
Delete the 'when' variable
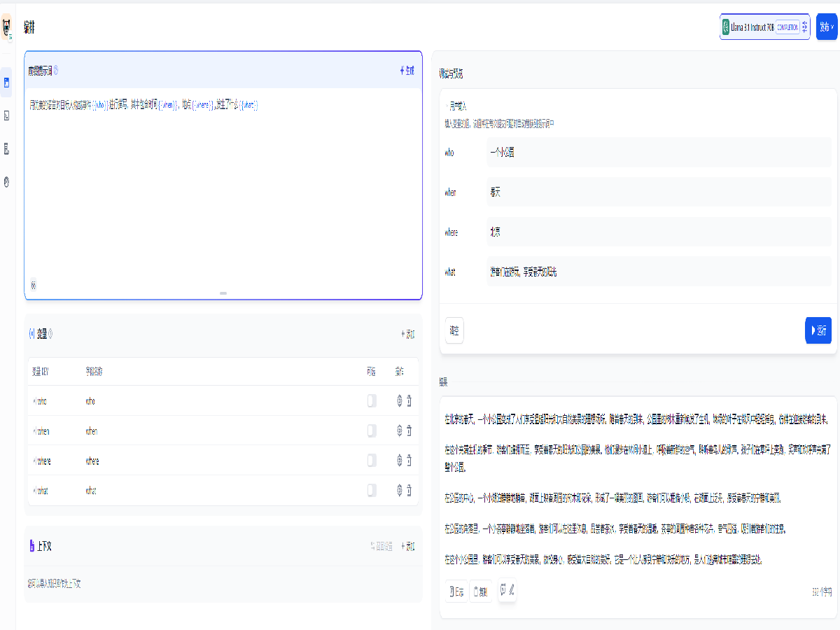[409, 431]
